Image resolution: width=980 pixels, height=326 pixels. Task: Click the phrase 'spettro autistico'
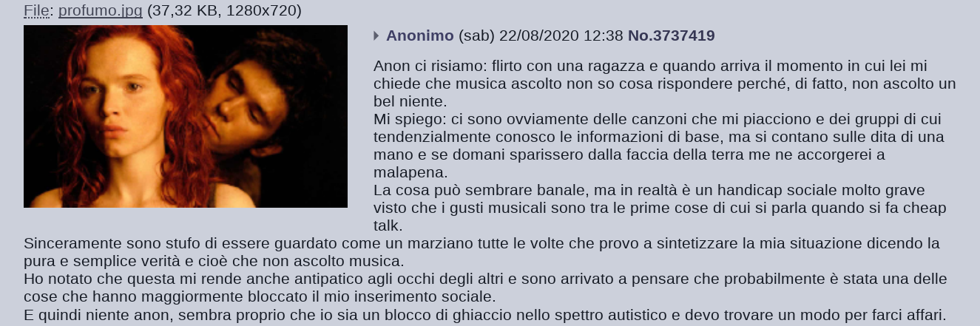coord(616,314)
